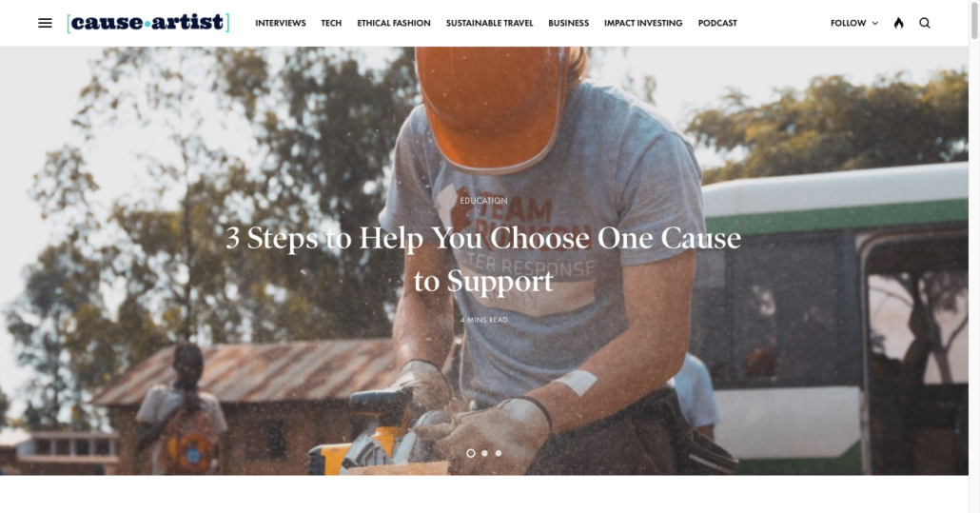Click the flame trending icon
The width and height of the screenshot is (980, 513).
(899, 23)
